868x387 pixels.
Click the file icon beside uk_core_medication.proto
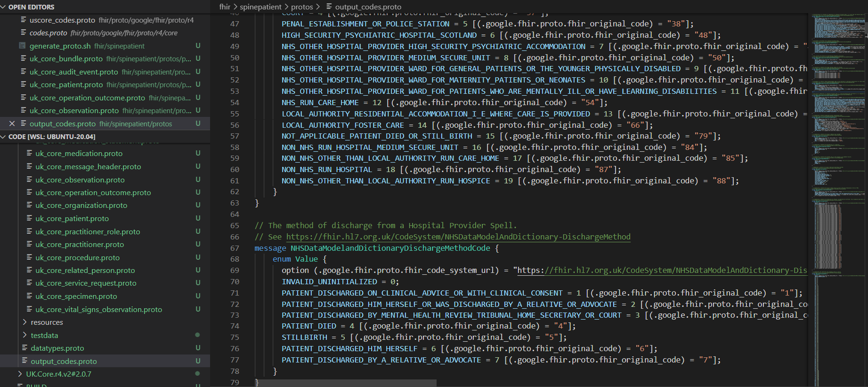click(x=29, y=153)
